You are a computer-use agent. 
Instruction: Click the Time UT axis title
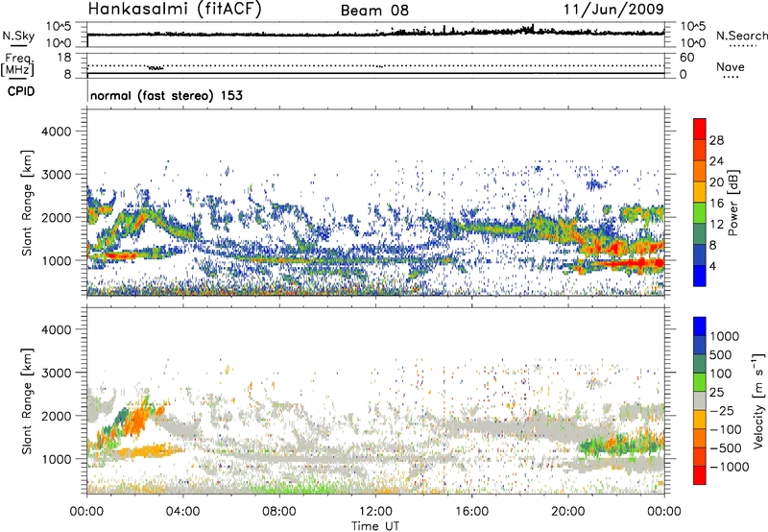[x=375, y=525]
